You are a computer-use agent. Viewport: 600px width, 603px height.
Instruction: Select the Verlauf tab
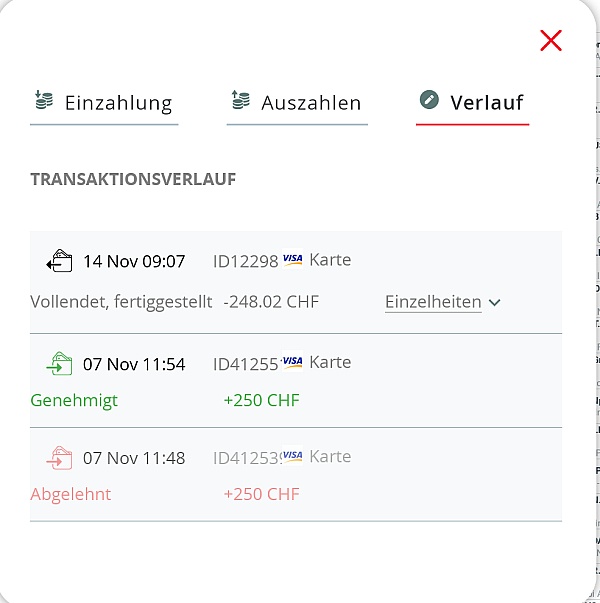(486, 103)
